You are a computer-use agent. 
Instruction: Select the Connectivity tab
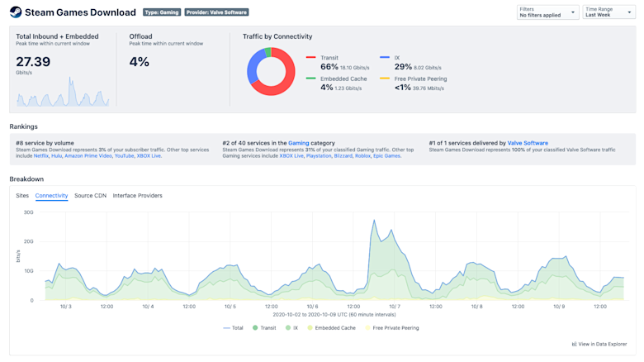(51, 195)
